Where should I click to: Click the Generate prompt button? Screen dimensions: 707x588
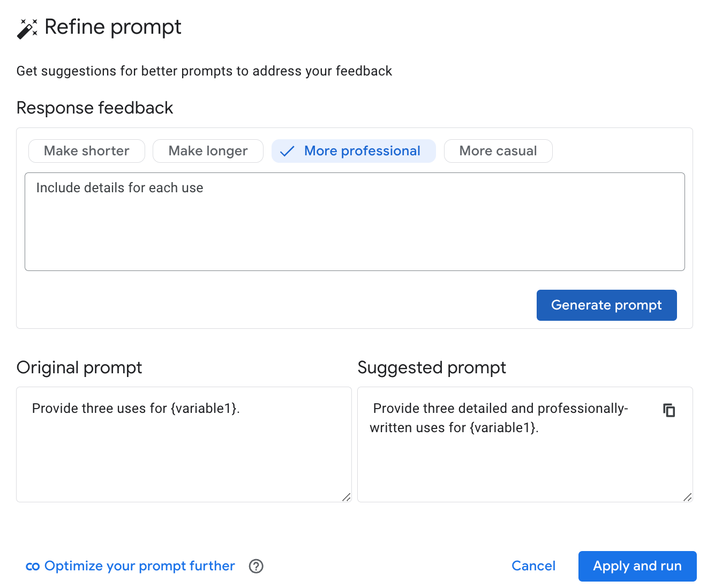click(606, 305)
